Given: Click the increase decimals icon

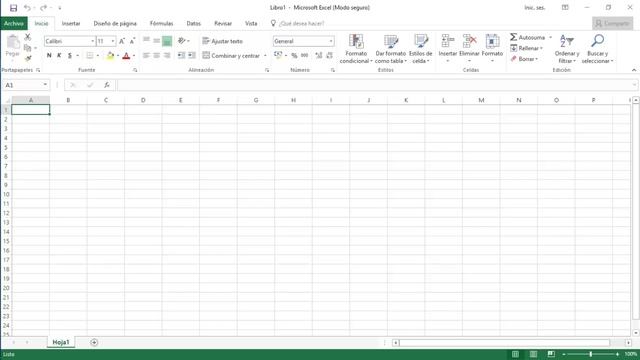Looking at the screenshot, I should (x=319, y=56).
